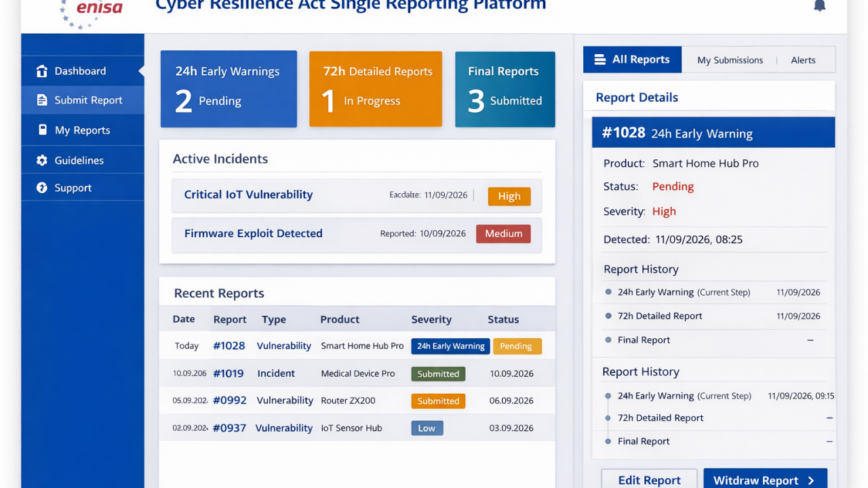Click the Type column header
Image resolution: width=868 pixels, height=488 pixels.
pyautogui.click(x=274, y=320)
